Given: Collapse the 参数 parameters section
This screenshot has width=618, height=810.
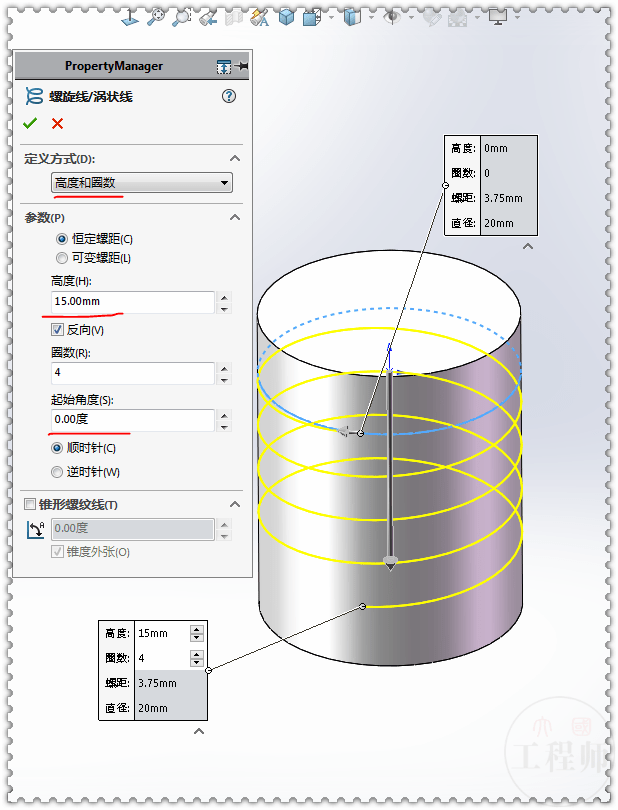Looking at the screenshot, I should (x=235, y=217).
